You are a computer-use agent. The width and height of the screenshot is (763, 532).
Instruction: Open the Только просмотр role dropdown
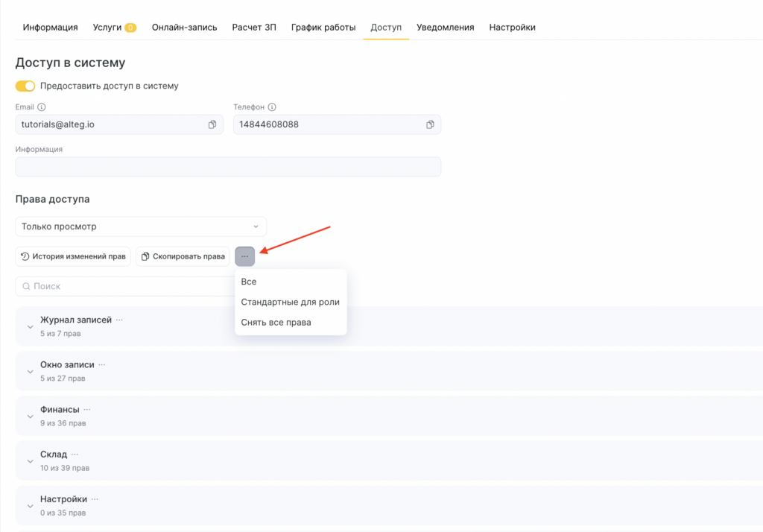(x=141, y=227)
